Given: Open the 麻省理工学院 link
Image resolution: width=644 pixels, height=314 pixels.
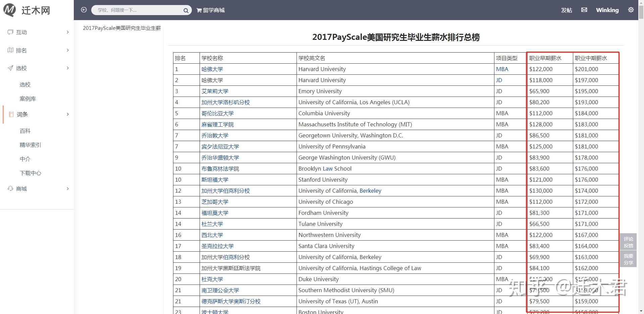Looking at the screenshot, I should (x=217, y=125).
